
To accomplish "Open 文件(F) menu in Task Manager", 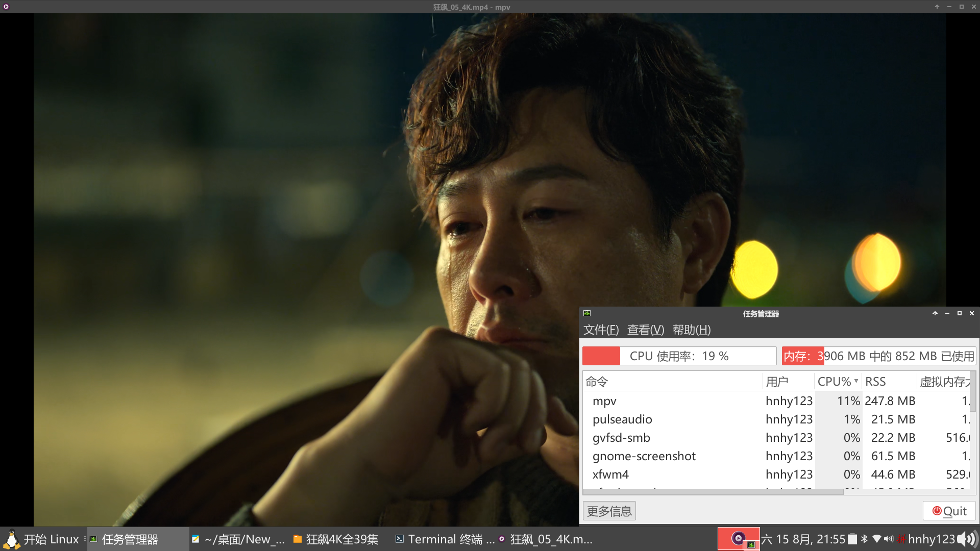I will [x=601, y=330].
